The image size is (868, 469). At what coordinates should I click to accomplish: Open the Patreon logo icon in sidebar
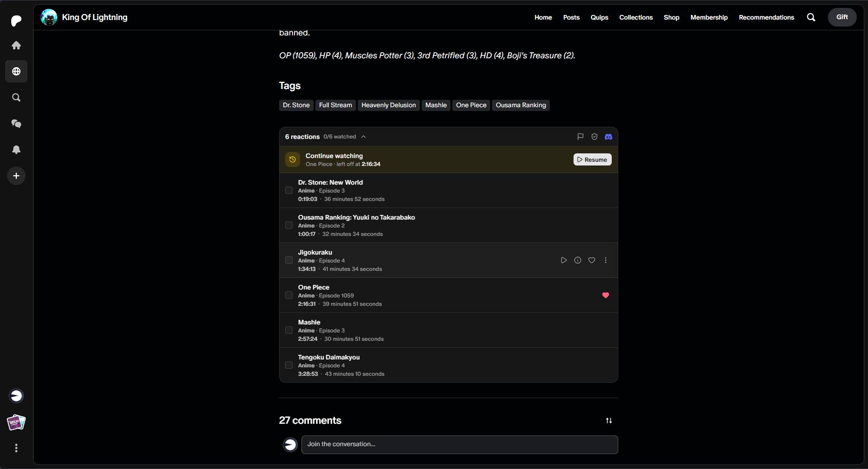point(16,21)
